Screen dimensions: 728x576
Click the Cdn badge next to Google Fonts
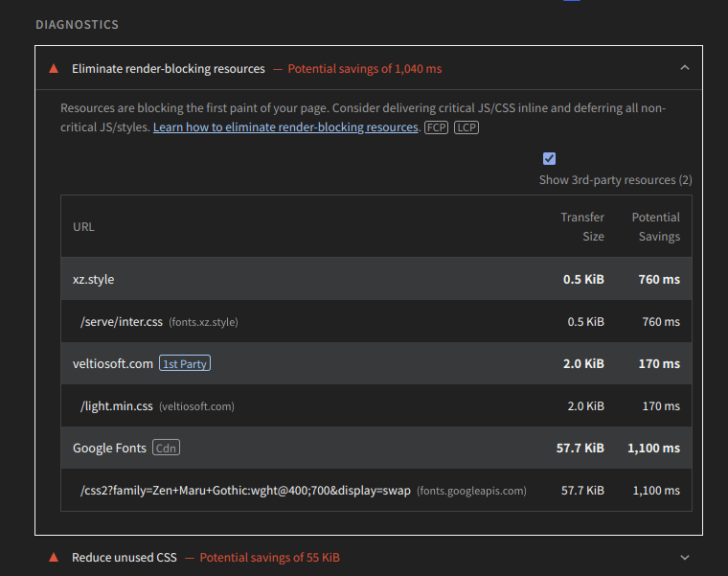point(166,448)
